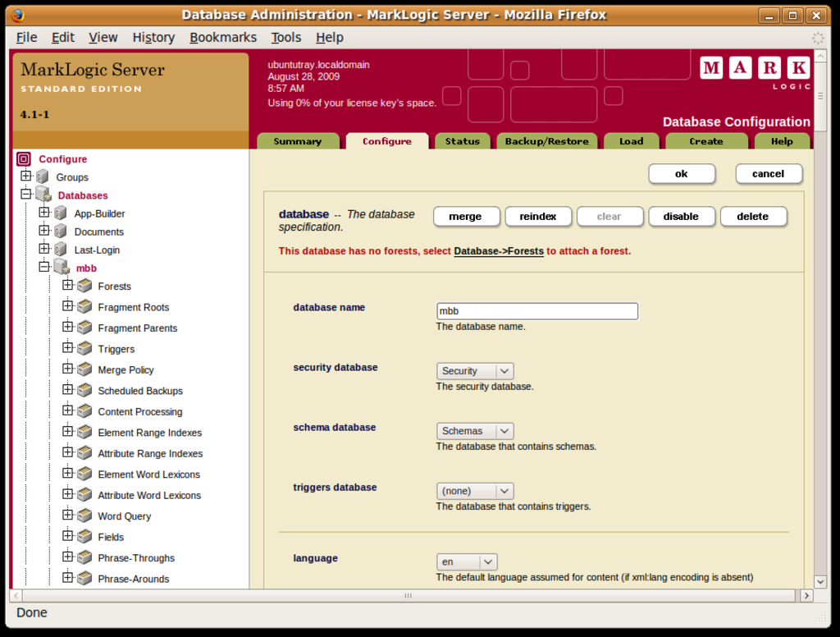The width and height of the screenshot is (840, 637).
Task: Expand the Triggers node under mbb
Action: coord(67,347)
